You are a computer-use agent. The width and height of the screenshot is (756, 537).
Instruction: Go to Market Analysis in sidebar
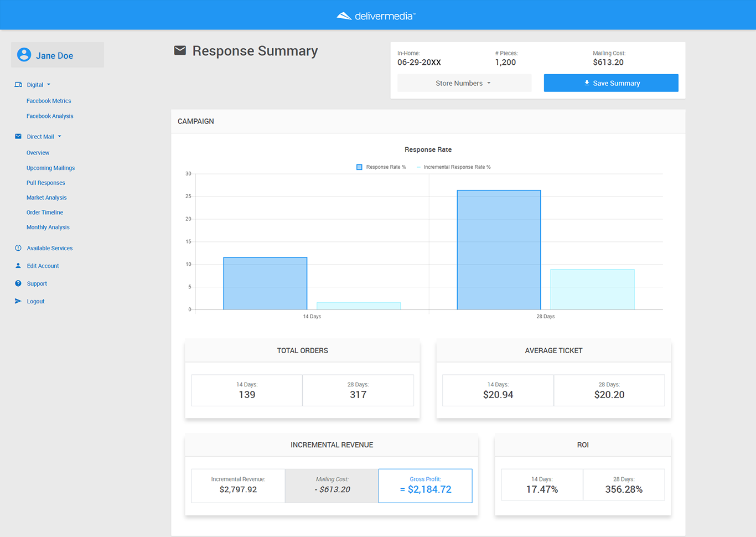click(x=46, y=198)
